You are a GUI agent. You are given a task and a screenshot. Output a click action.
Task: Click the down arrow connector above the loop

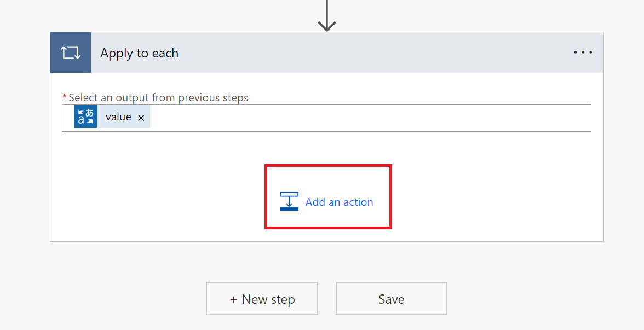tap(327, 15)
